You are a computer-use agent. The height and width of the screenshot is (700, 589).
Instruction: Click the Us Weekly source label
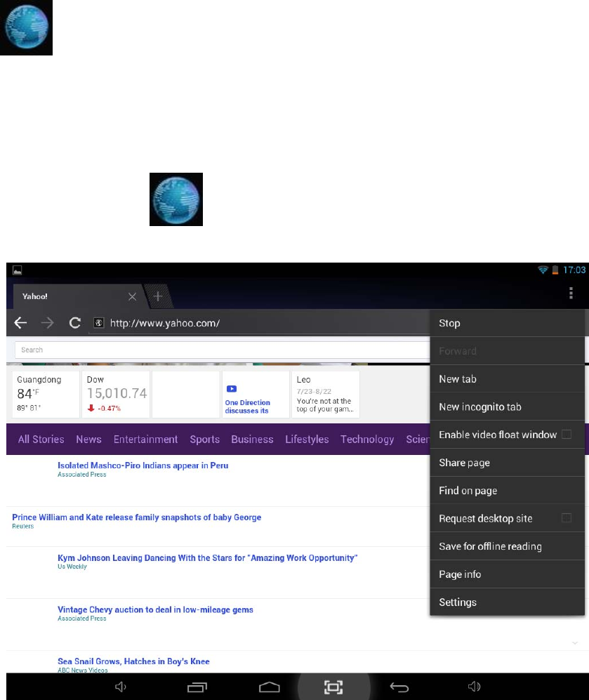point(72,567)
